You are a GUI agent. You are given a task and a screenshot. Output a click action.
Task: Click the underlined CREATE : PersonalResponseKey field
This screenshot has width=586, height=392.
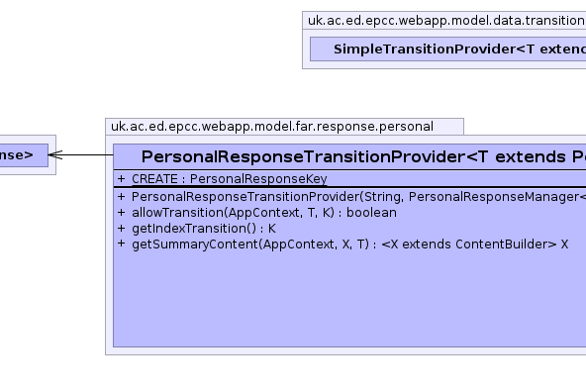230,179
